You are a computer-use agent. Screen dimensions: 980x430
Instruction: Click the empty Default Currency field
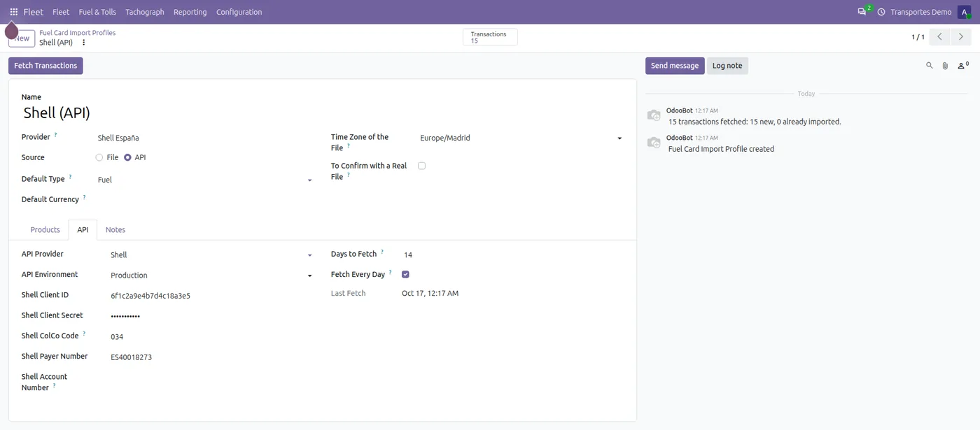pos(205,200)
